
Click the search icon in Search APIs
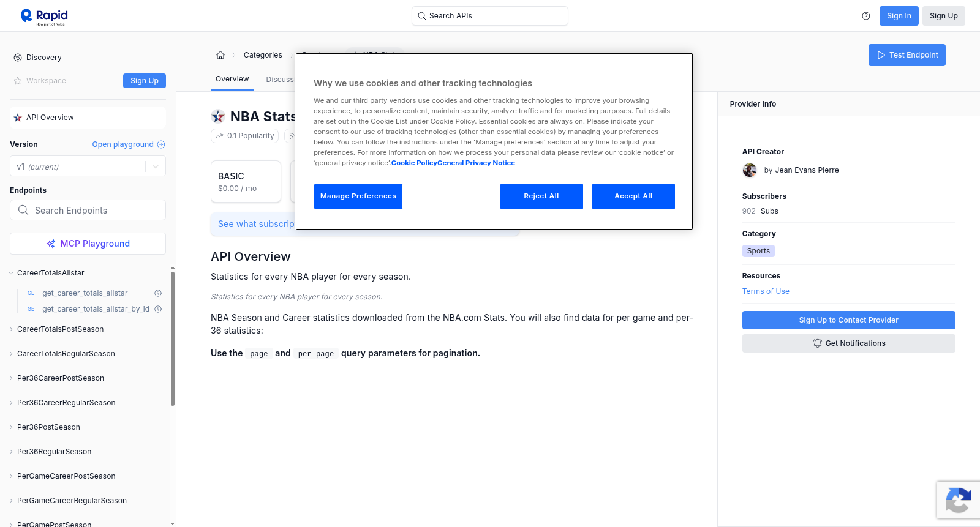[421, 16]
